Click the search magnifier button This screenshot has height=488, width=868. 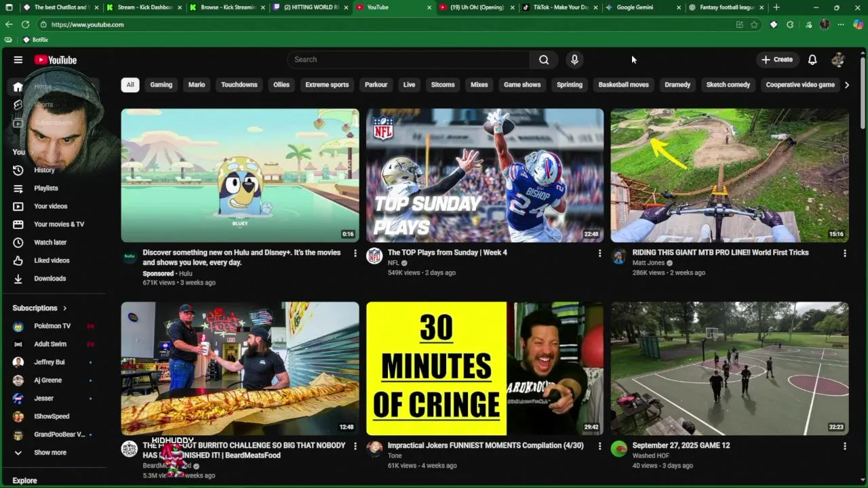pyautogui.click(x=544, y=60)
